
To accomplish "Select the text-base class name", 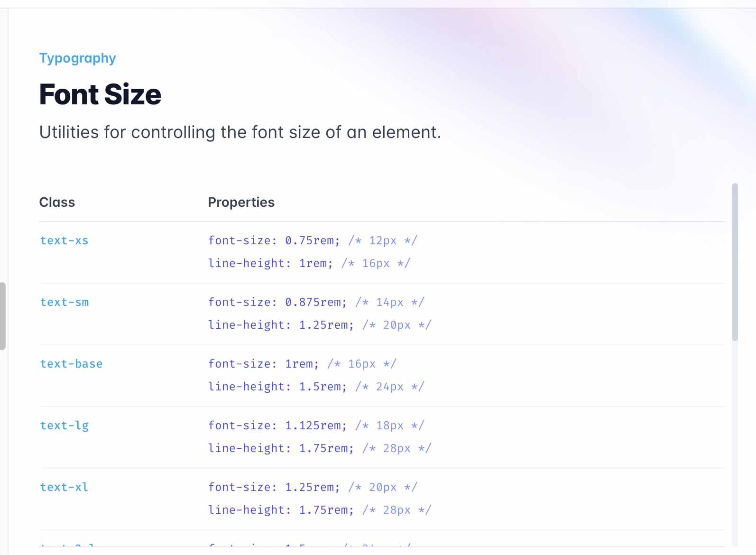I will click(71, 364).
